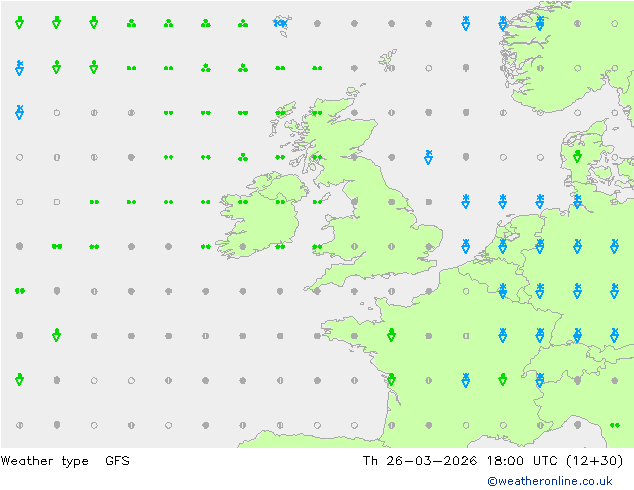Click the forecast date 'Th 26-03-2026' text
This screenshot has width=634, height=490.
click(x=419, y=460)
